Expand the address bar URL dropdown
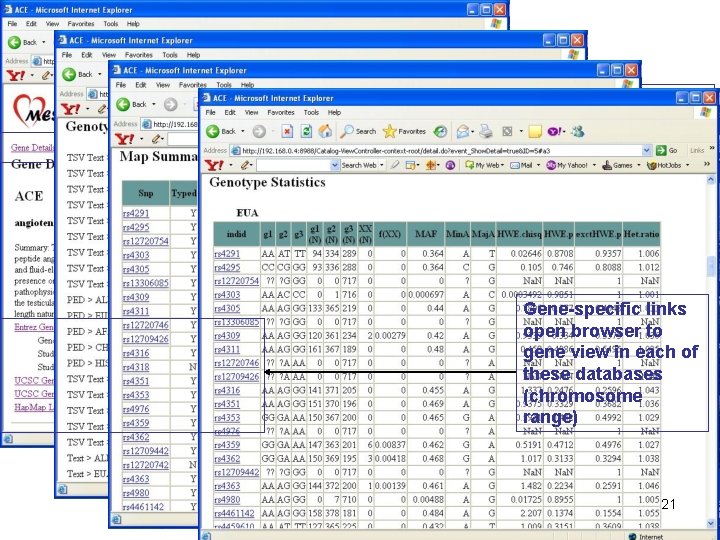This screenshot has width=720, height=540. 647,150
